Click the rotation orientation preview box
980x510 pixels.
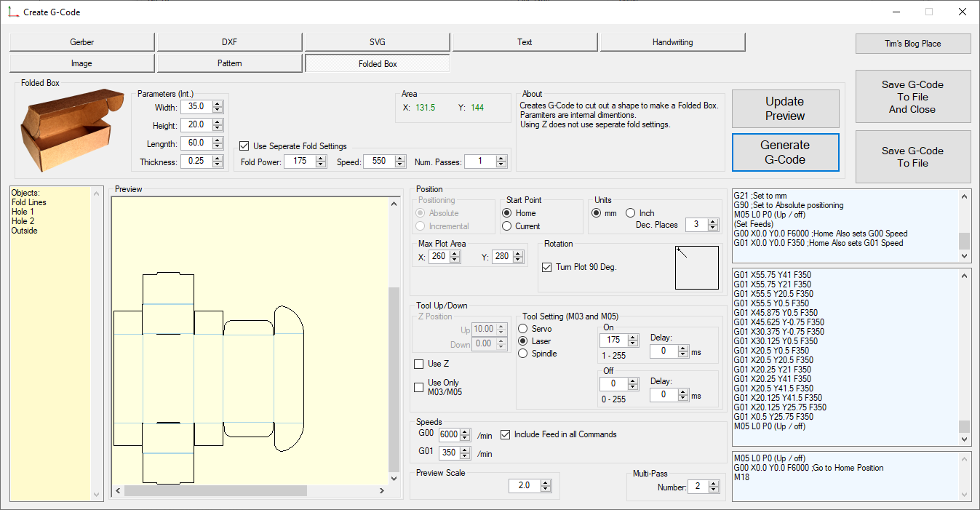pos(696,268)
